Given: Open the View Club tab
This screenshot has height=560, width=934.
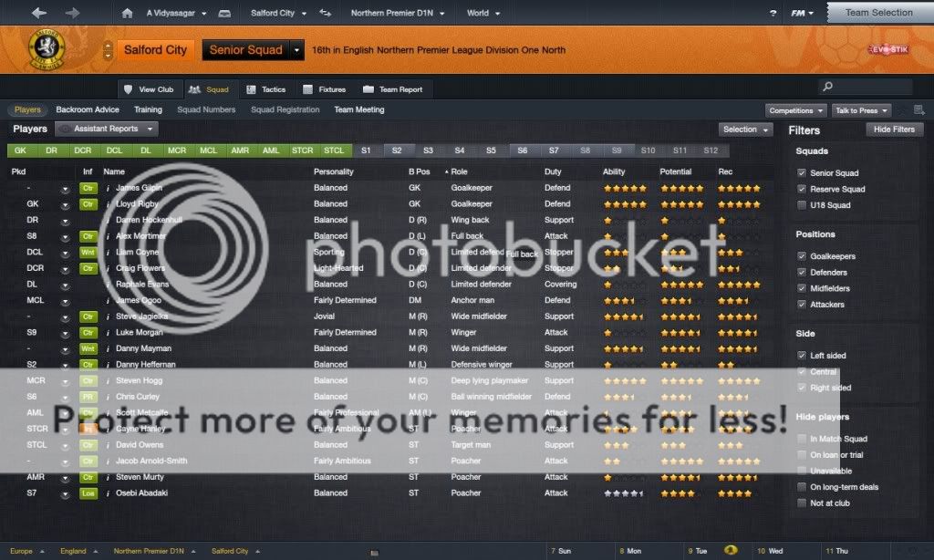Looking at the screenshot, I should (x=149, y=89).
